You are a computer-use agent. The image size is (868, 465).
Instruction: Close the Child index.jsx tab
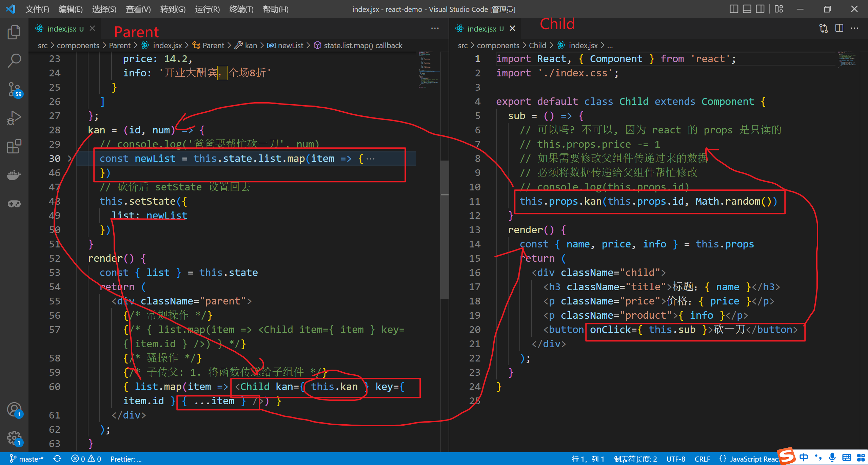[512, 29]
